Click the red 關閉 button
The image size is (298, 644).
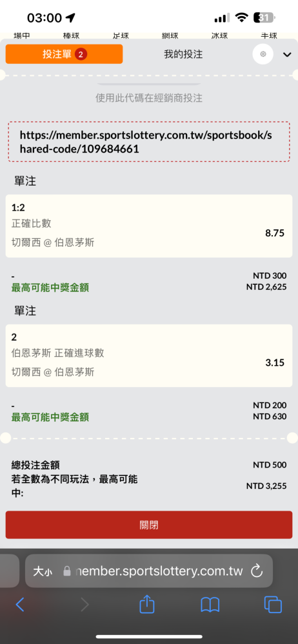(149, 525)
